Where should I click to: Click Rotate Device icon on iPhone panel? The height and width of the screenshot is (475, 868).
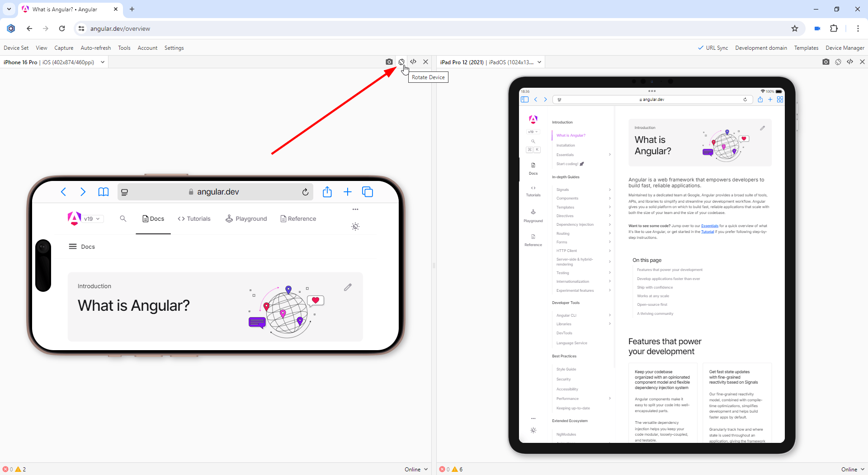[x=401, y=62]
